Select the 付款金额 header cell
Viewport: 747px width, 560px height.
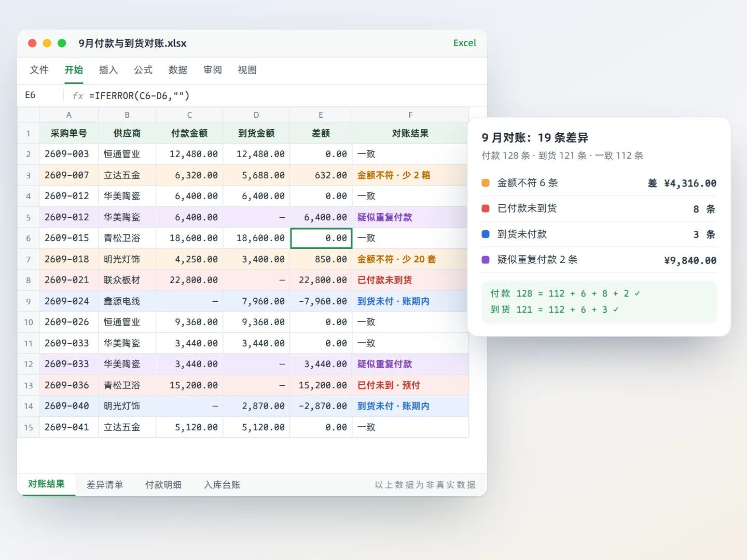click(x=189, y=133)
